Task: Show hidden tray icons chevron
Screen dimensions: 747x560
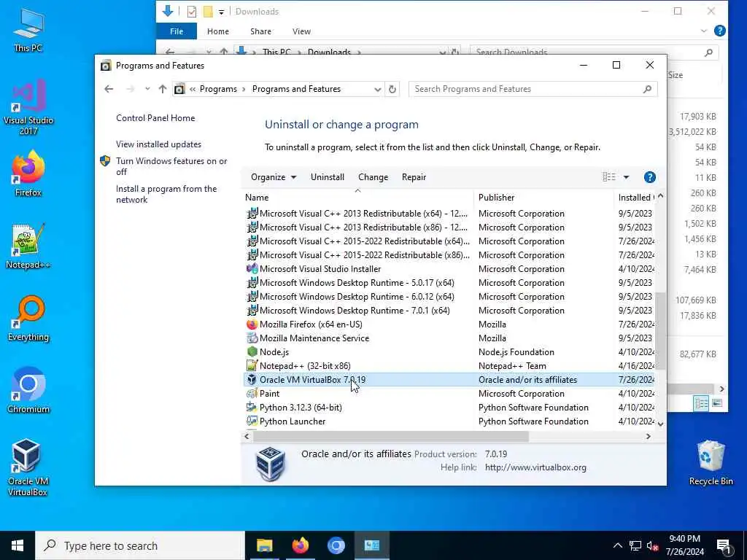Action: coord(617,545)
